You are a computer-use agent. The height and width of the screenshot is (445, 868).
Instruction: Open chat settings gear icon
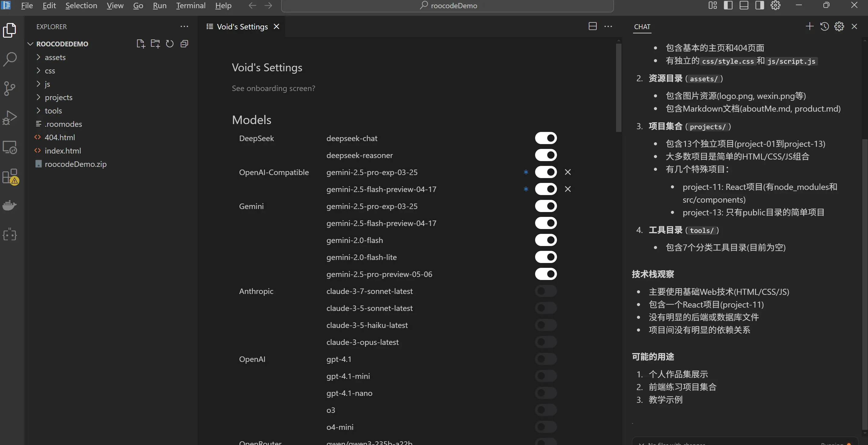coord(840,26)
